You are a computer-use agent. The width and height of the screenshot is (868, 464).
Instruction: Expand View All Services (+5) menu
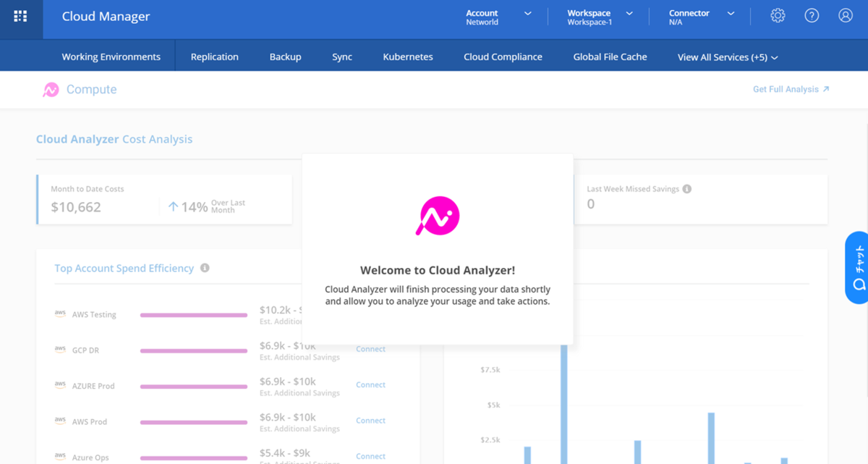(x=728, y=57)
